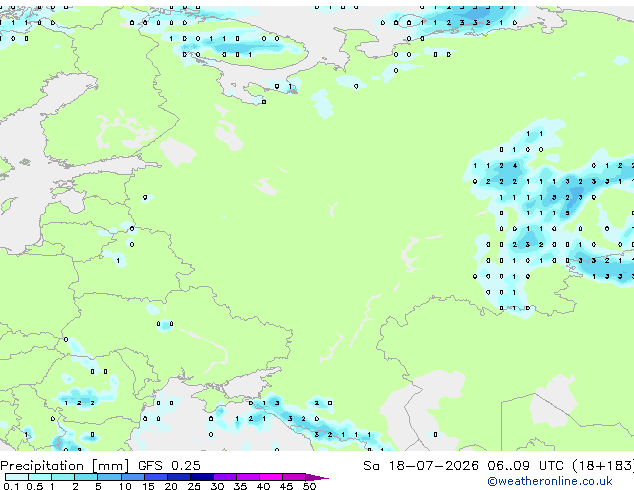Click the "Sa 18-07-2026" date text
The height and width of the screenshot is (490, 634).
(421, 466)
